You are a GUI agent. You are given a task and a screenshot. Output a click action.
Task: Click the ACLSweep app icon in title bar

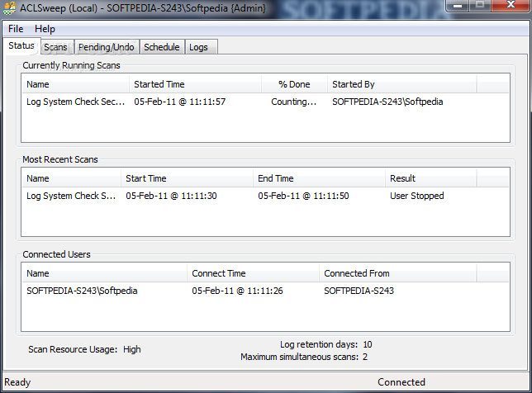coord(9,7)
